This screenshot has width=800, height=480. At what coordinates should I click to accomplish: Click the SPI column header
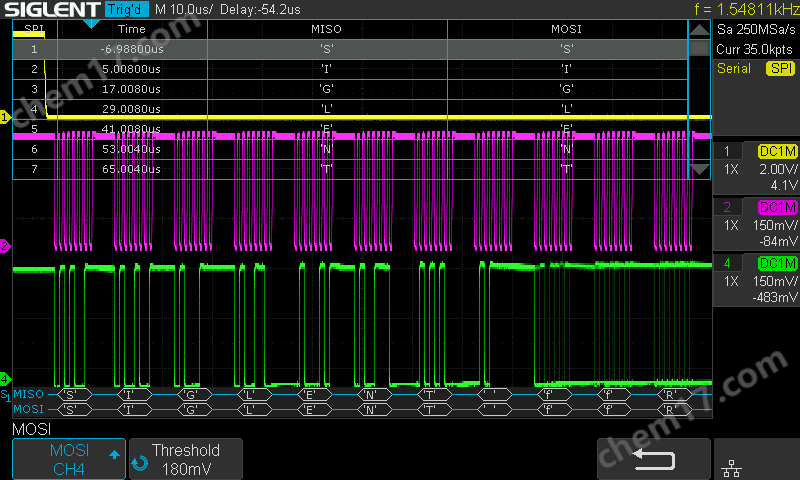(34, 29)
